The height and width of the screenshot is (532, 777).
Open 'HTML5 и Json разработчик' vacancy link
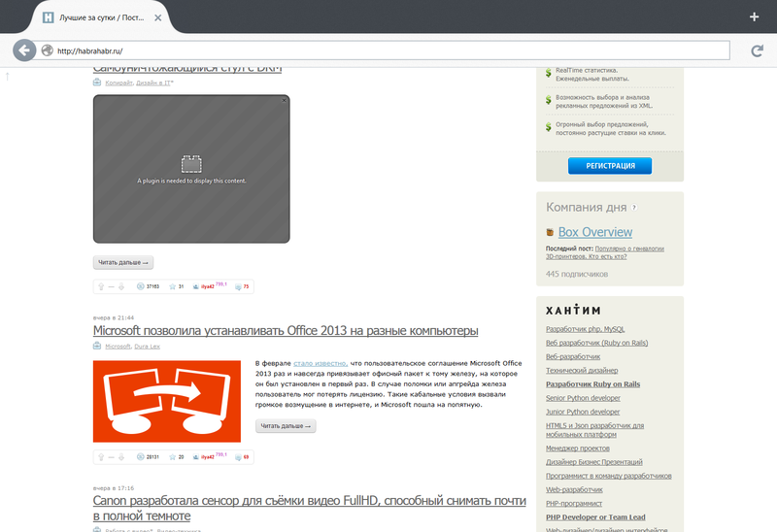(595, 430)
